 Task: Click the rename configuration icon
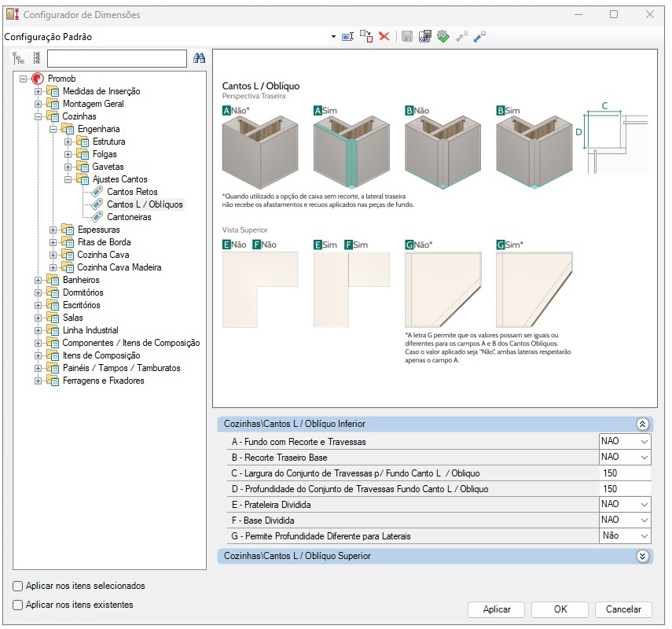click(347, 37)
